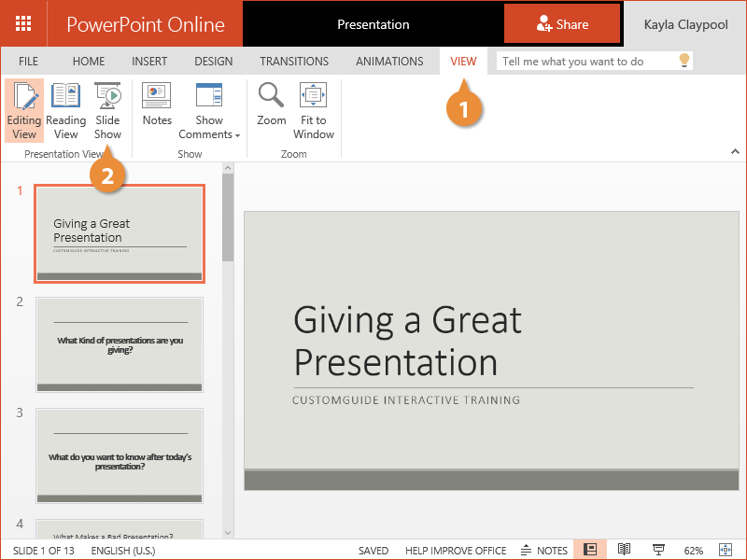747x560 pixels.
Task: Select slide 2 thumbnail
Action: click(x=119, y=344)
